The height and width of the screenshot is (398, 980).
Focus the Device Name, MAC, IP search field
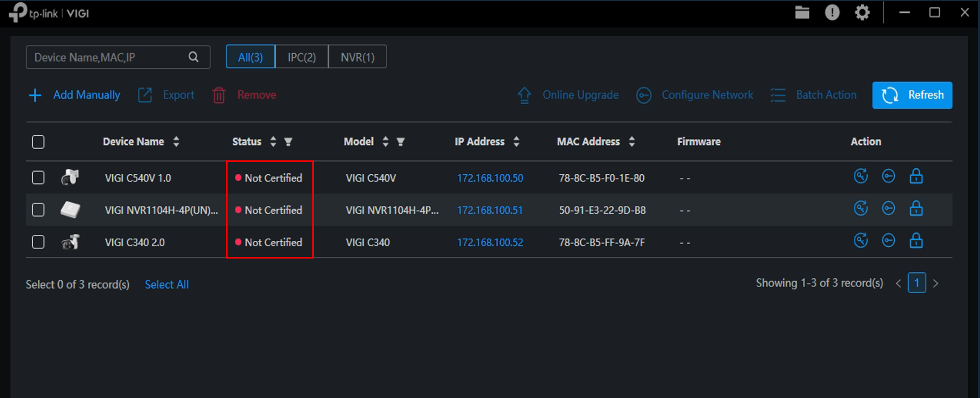pyautogui.click(x=118, y=57)
